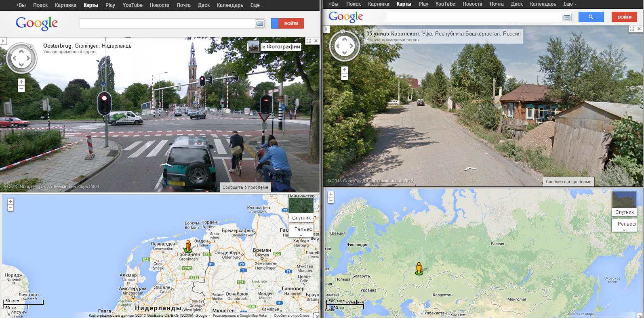Tilt Ufa street view up with compass arrow

(345, 40)
